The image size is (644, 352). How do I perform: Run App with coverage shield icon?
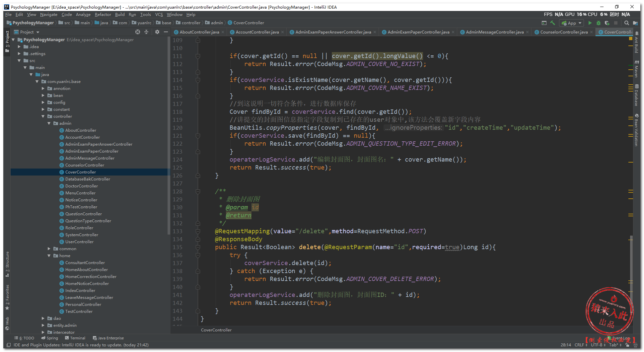[x=607, y=23]
